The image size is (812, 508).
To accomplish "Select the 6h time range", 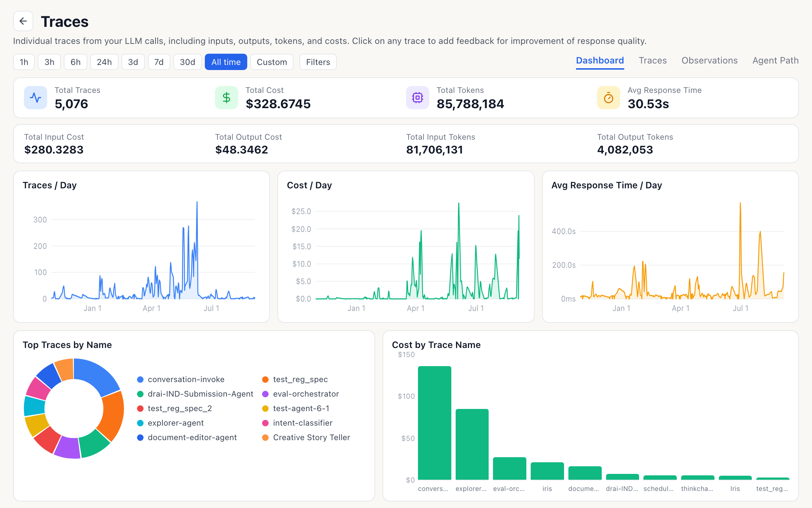I will coord(75,62).
